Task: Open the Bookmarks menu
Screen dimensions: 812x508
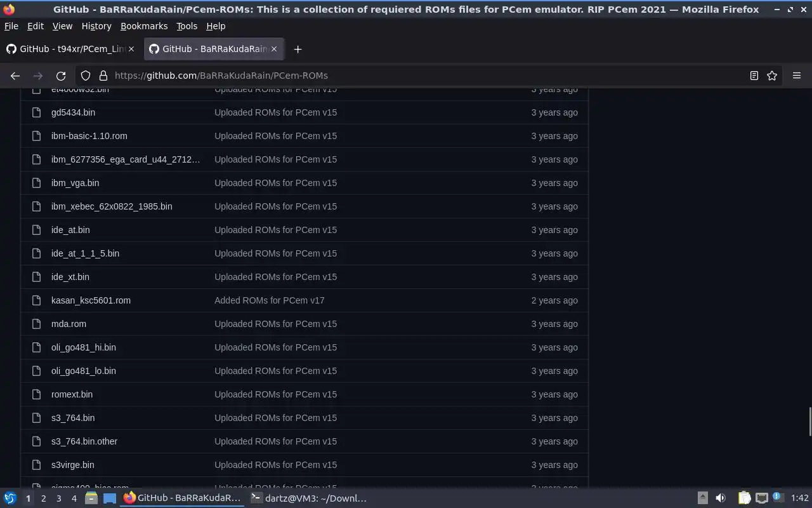Action: [144, 26]
